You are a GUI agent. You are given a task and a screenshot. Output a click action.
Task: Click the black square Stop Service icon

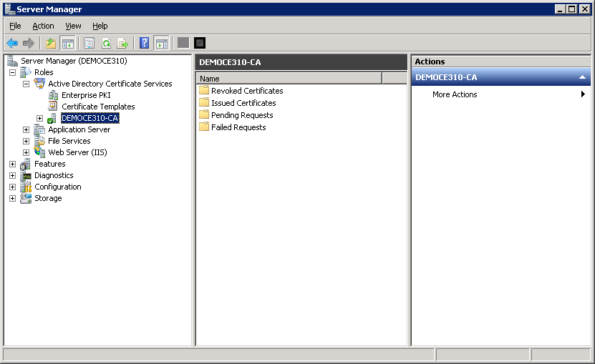click(200, 43)
